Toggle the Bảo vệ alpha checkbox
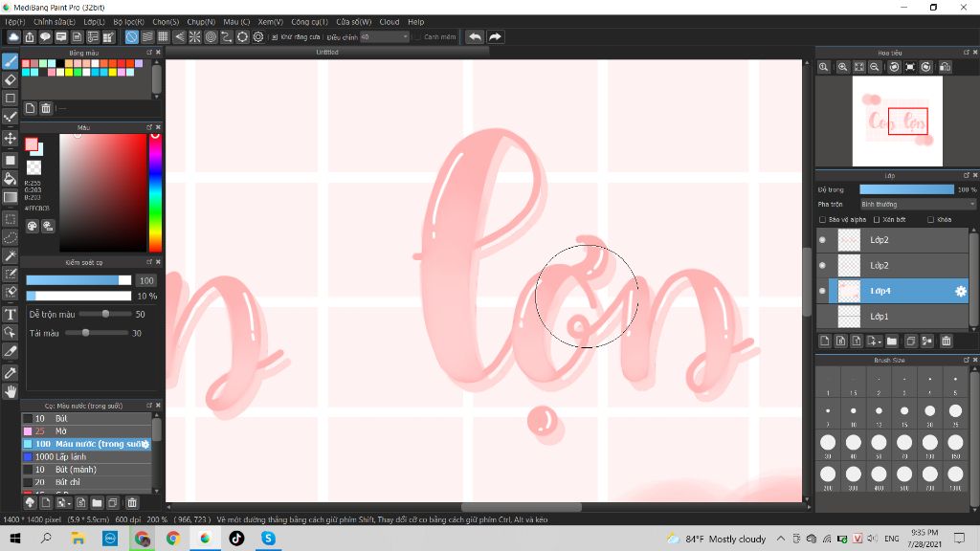 822,219
